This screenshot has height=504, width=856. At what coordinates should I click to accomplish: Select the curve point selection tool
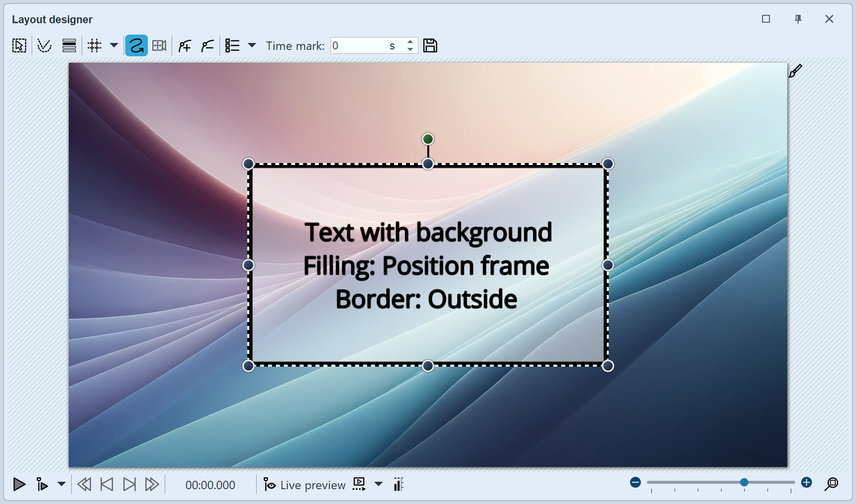(x=44, y=45)
